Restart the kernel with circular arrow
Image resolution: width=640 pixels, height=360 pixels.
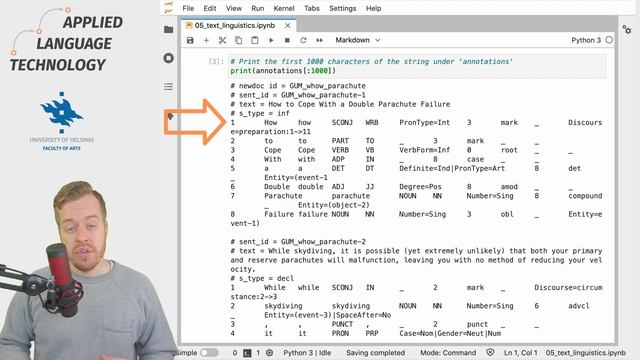303,40
